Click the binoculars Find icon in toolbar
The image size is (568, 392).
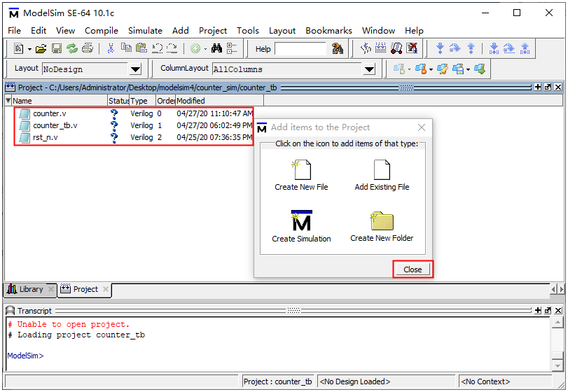[x=216, y=49]
